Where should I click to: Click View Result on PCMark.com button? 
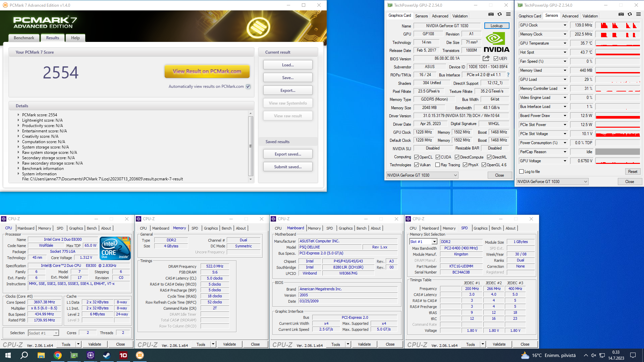(207, 71)
